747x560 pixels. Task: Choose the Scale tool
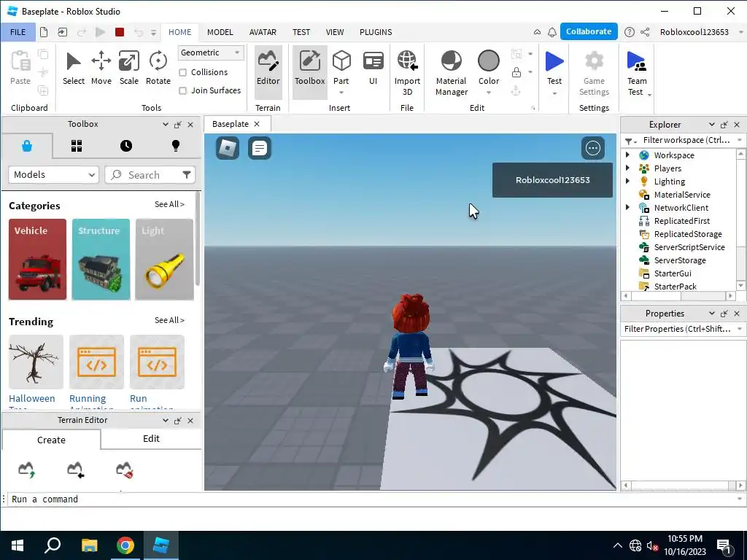(x=128, y=69)
